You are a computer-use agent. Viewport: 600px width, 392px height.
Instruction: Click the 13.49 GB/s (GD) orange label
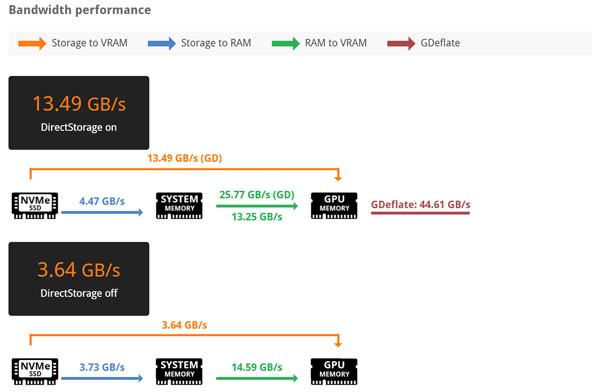tap(185, 158)
